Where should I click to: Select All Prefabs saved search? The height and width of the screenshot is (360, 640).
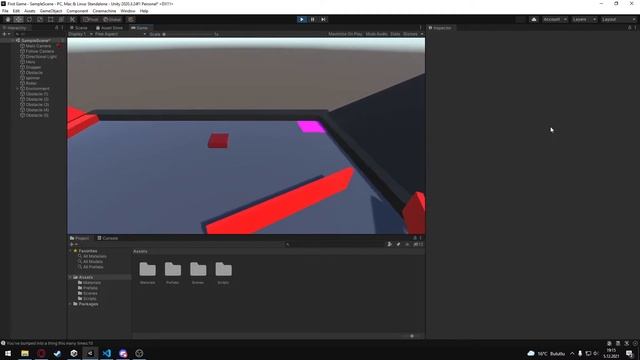[x=93, y=267]
